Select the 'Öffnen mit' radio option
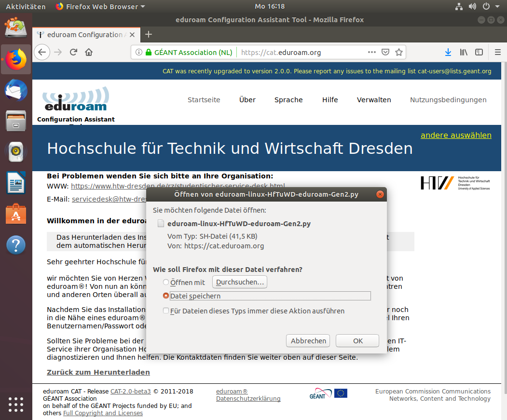 (166, 282)
